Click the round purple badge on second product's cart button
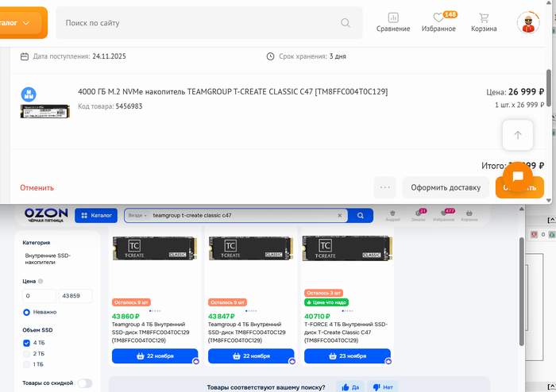 [292, 361]
